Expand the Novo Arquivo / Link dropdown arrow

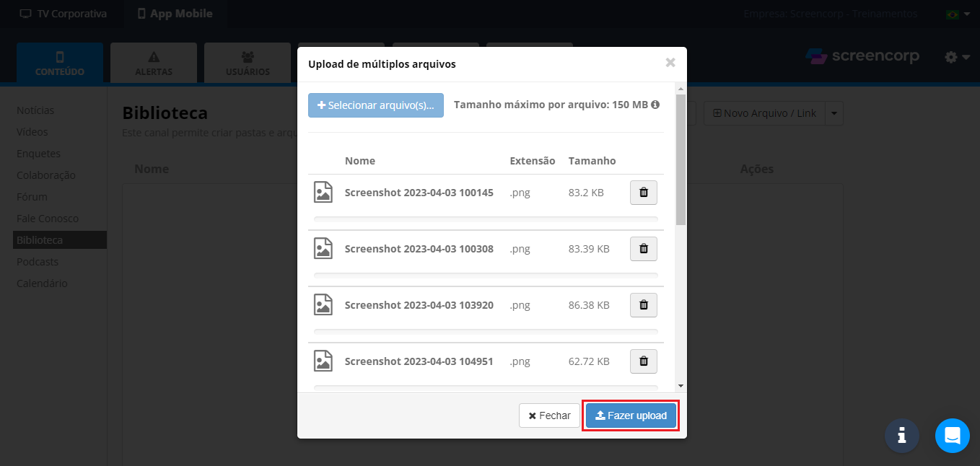pos(834,113)
